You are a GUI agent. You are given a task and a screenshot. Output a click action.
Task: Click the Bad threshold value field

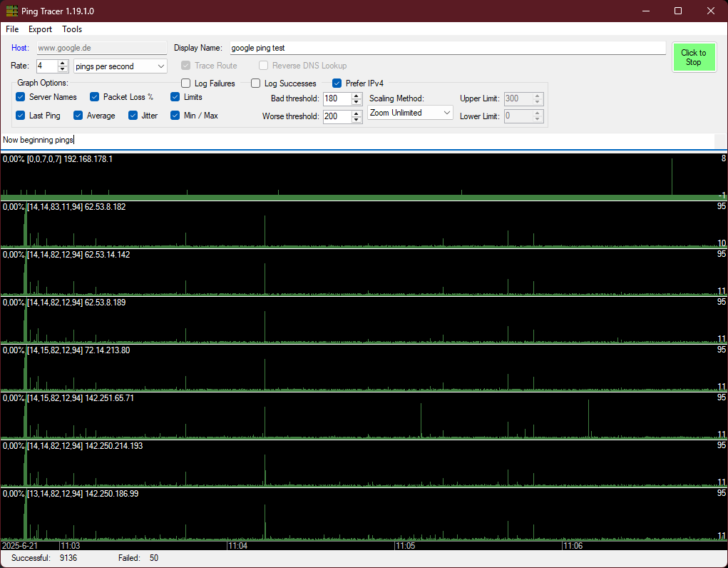point(337,98)
